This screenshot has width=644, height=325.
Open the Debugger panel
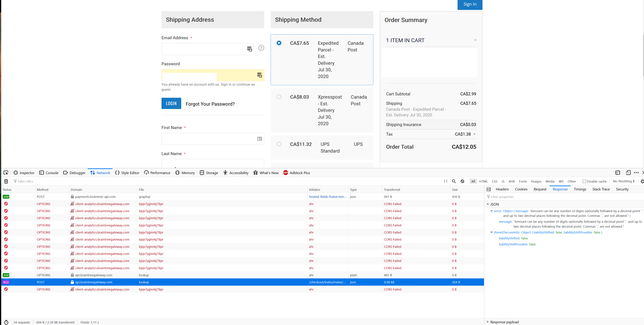[x=74, y=173]
